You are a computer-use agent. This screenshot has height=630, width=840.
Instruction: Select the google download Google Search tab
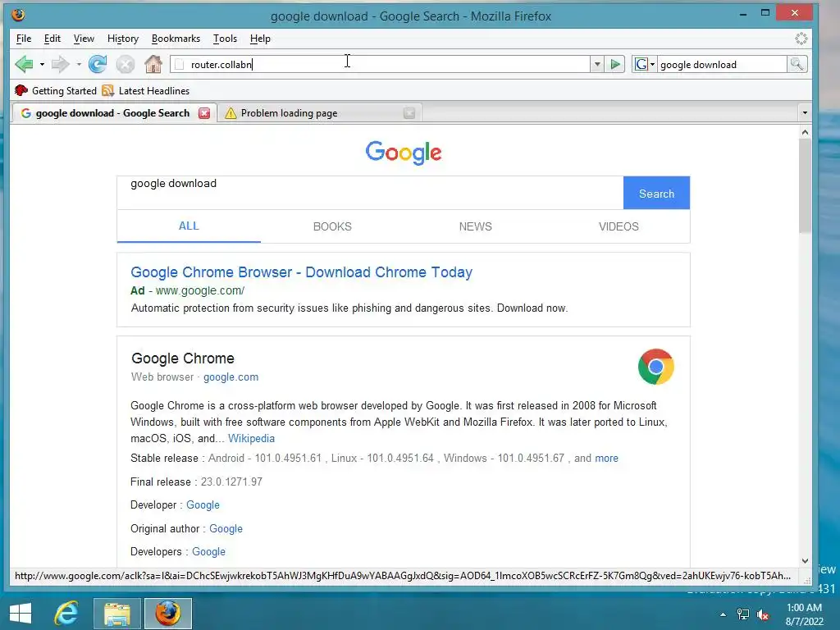click(x=115, y=113)
